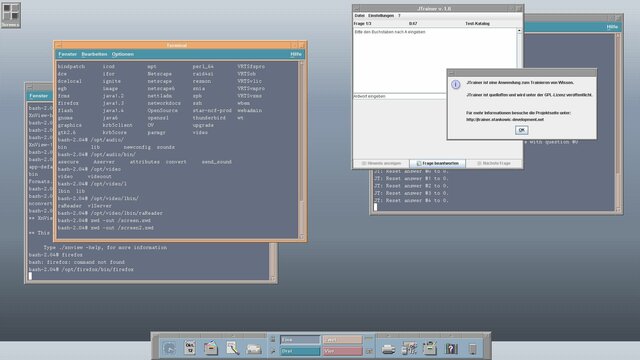The width and height of the screenshot is (640, 360).
Task: Click the trash can icon on the front panel
Action: point(473,349)
